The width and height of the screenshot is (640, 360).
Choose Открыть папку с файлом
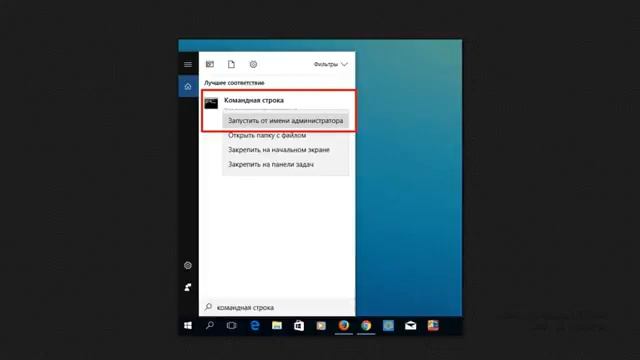[x=285, y=136]
